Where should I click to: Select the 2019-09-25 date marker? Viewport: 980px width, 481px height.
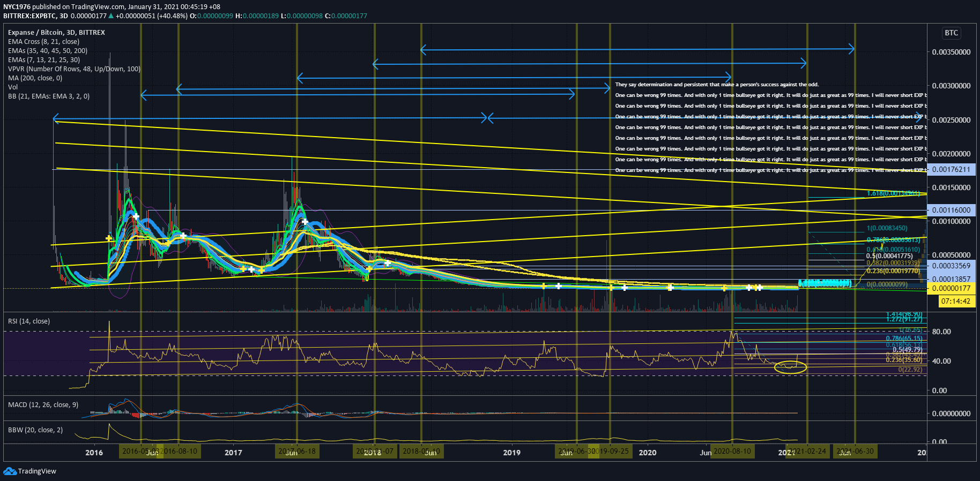click(x=611, y=452)
